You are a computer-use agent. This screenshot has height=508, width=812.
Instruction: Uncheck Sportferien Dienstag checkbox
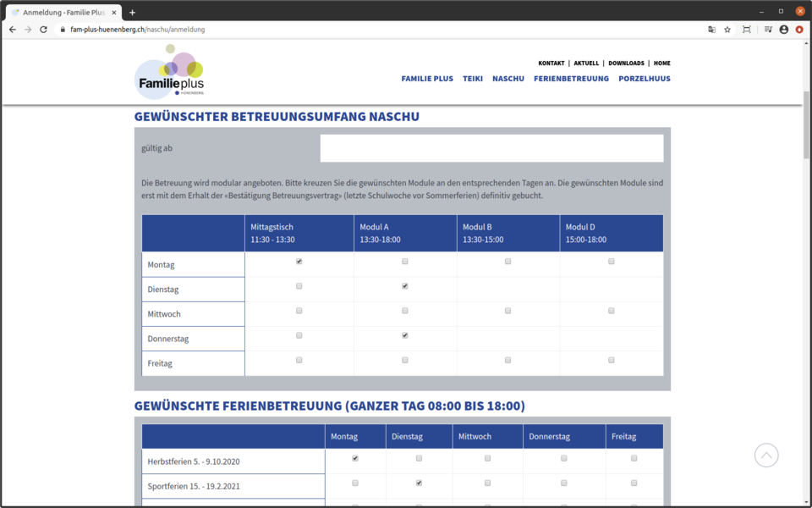pyautogui.click(x=419, y=483)
